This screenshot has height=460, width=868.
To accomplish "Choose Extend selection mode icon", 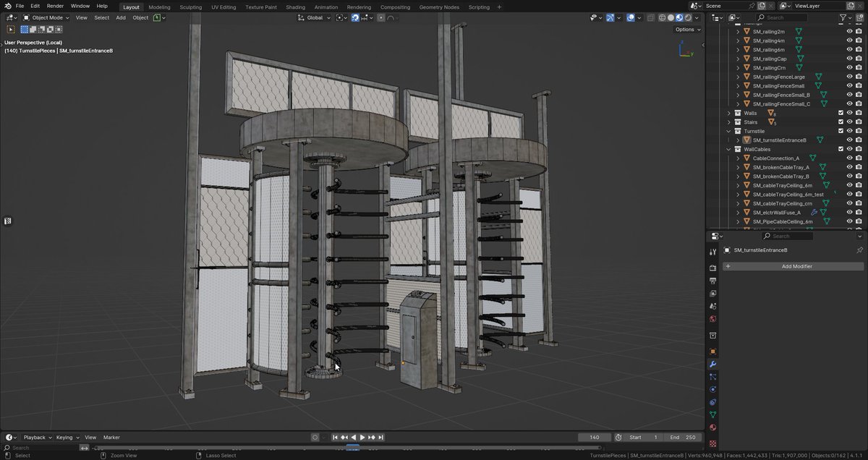I will pos(33,30).
